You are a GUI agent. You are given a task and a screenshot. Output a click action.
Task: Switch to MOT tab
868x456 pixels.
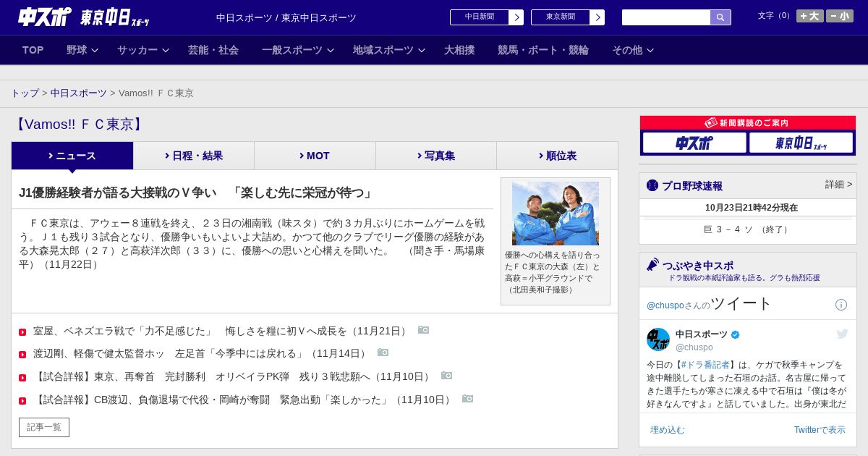[x=315, y=156]
